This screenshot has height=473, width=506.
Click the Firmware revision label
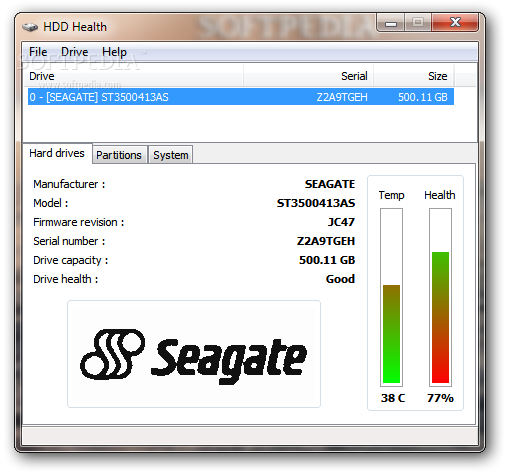tap(79, 222)
